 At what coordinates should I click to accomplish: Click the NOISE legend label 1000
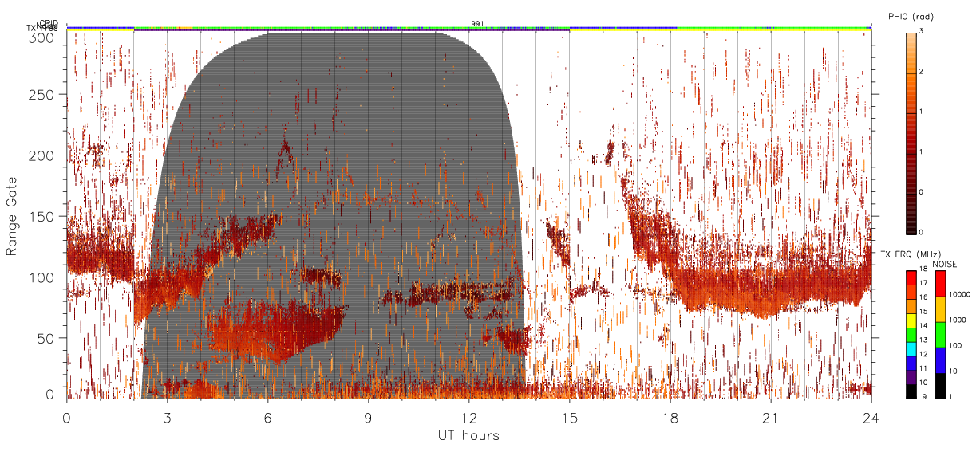click(959, 320)
